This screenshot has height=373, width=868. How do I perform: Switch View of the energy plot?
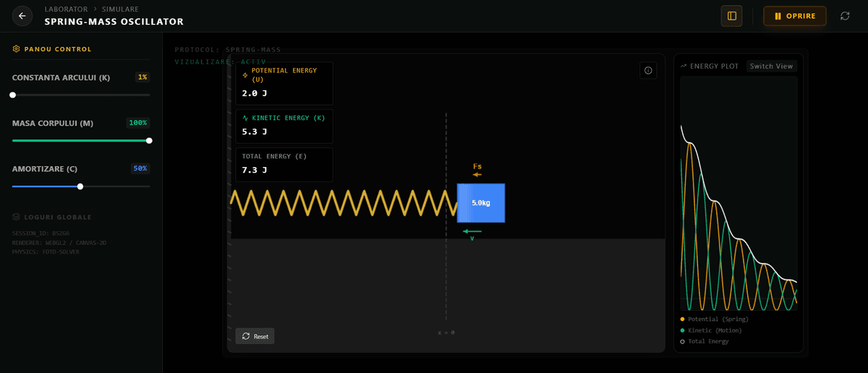point(771,67)
